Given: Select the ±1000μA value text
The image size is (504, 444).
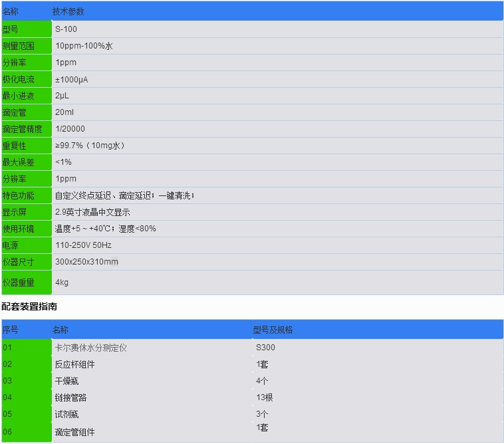Looking at the screenshot, I should 72,79.
